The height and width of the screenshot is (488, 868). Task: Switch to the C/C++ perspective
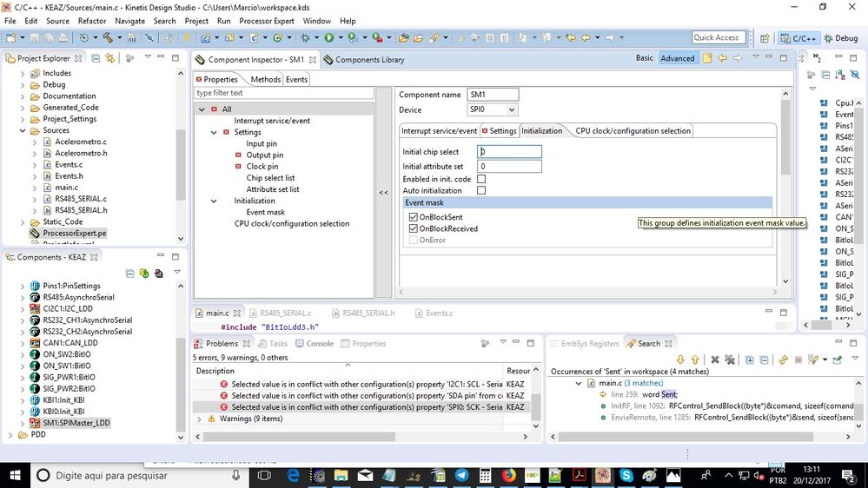tap(798, 38)
